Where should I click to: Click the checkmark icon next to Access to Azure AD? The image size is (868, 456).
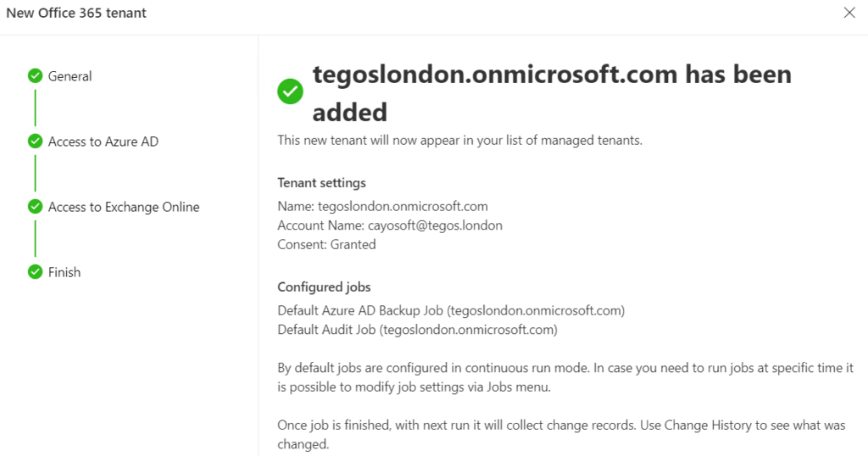tap(35, 141)
